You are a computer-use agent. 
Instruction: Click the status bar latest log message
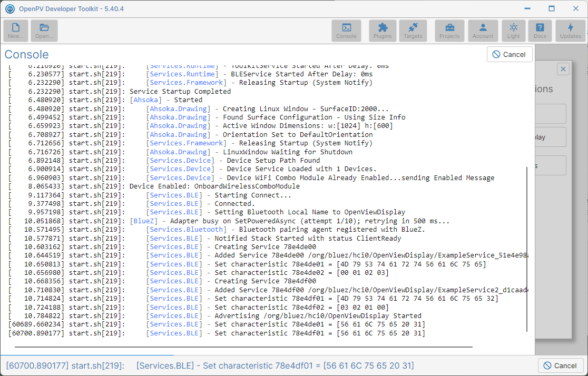pos(210,365)
